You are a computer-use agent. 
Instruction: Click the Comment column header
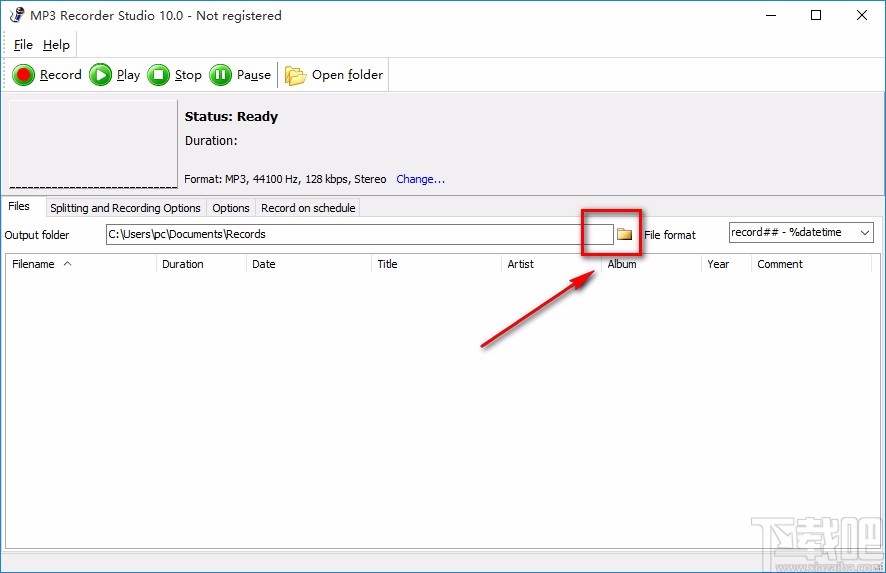point(811,264)
